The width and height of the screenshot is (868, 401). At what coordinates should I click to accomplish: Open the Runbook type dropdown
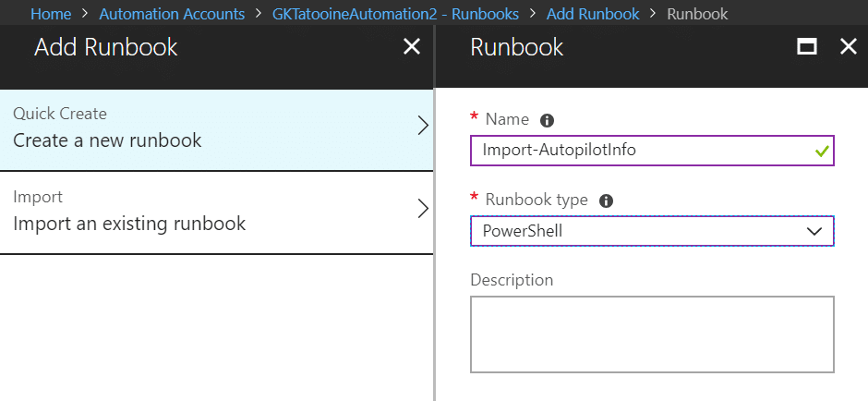tap(652, 231)
